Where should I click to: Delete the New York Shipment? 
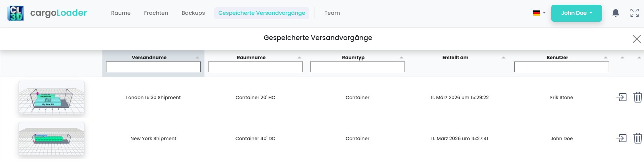638,138
